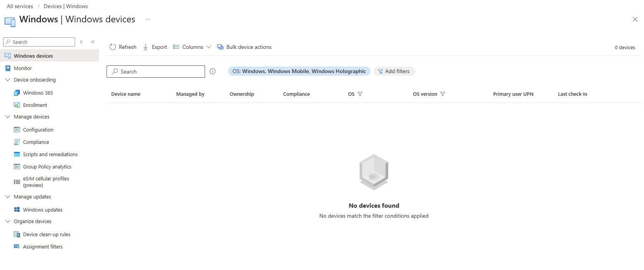Click the info icon beside search box

pos(213,72)
